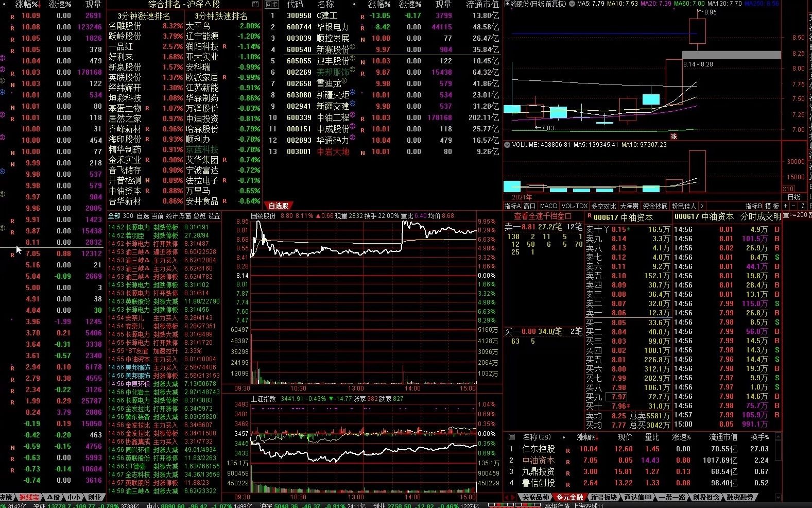Click the red 张 marker on K-line chart
The image size is (812, 508).
(x=673, y=137)
